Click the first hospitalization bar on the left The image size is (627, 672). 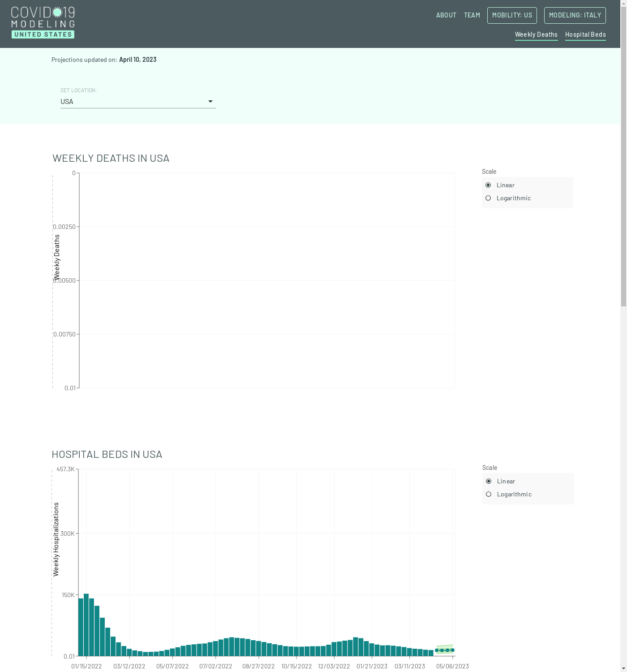(81, 627)
